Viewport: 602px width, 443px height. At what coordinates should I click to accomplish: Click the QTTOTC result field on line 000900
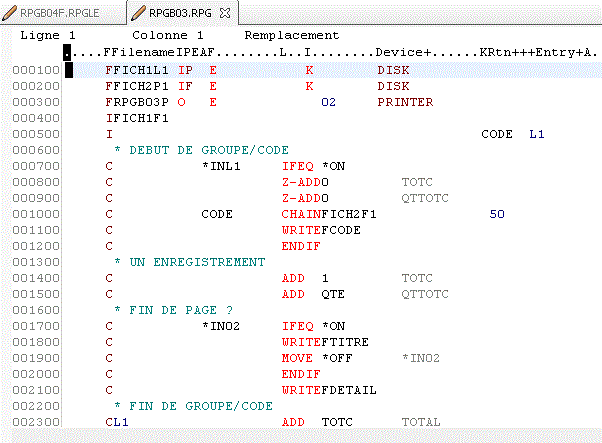[425, 198]
